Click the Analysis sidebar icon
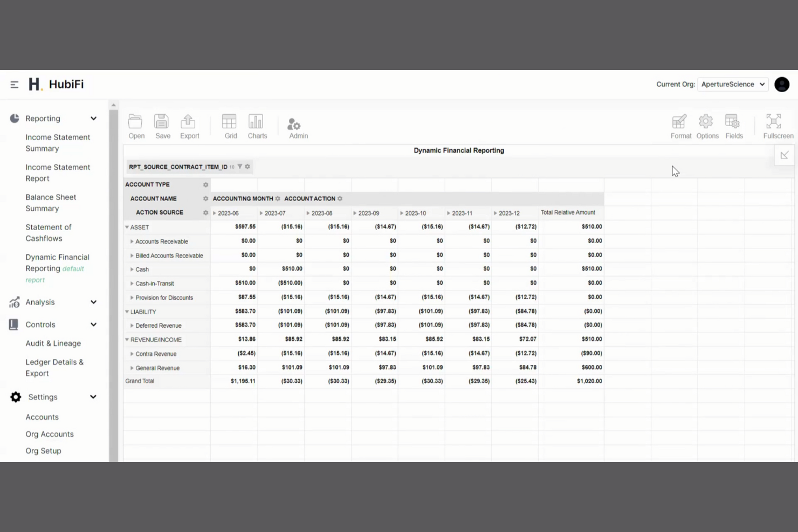This screenshot has width=798, height=532. coord(15,302)
